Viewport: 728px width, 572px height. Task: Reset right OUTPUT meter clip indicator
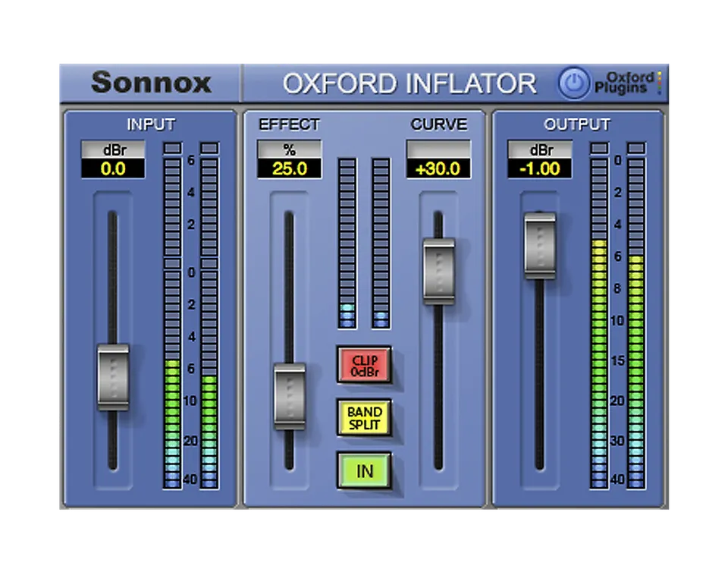tap(636, 148)
